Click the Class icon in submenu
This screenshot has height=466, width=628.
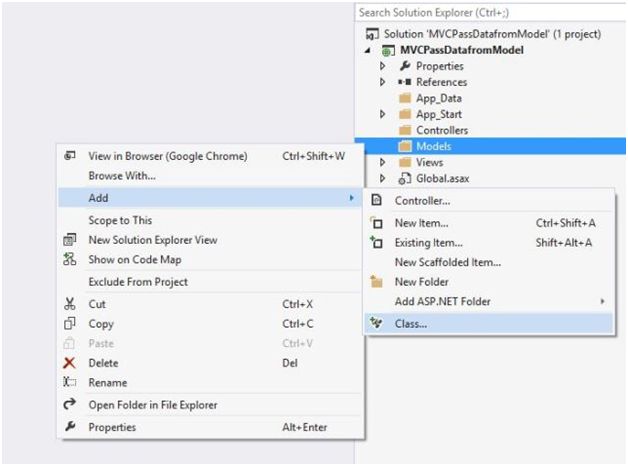click(377, 324)
